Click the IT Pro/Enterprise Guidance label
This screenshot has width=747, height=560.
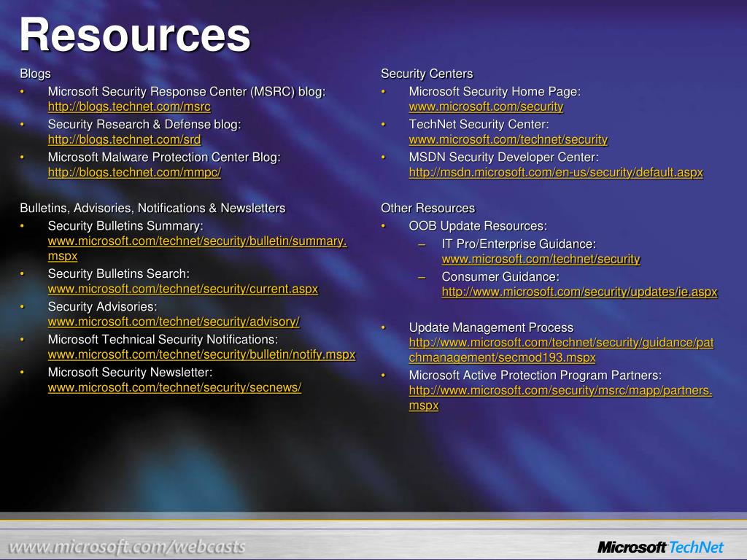[x=519, y=244]
